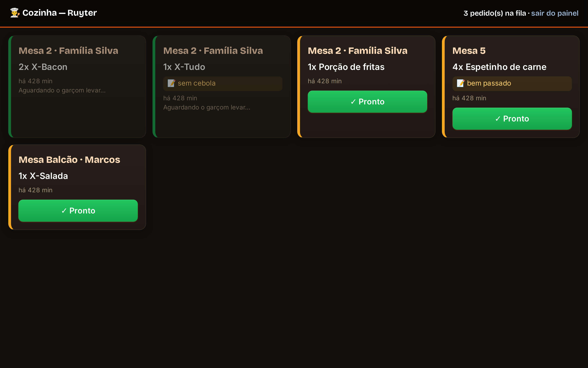Click the memo icon beside 'bem passado'
This screenshot has height=368, width=588.
pyautogui.click(x=460, y=83)
